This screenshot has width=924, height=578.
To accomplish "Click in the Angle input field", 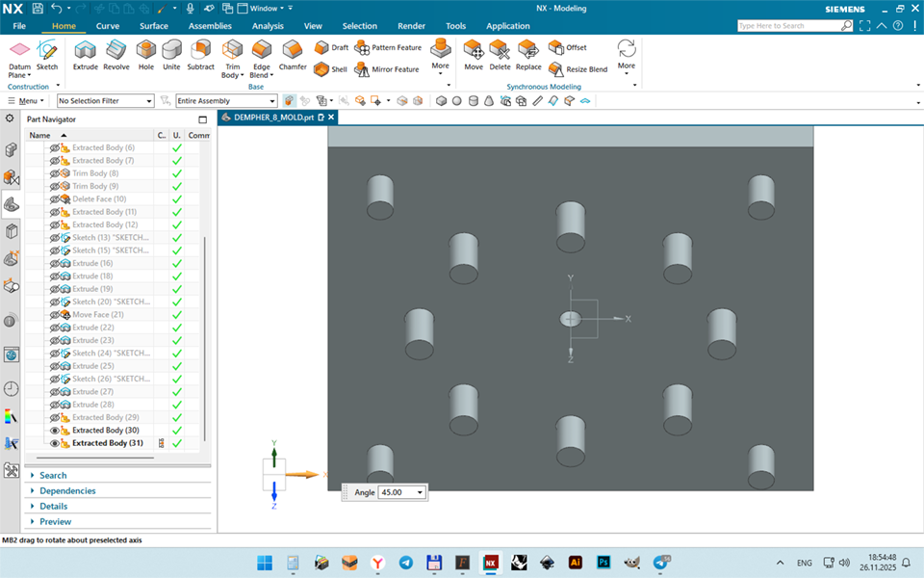I will [x=397, y=492].
